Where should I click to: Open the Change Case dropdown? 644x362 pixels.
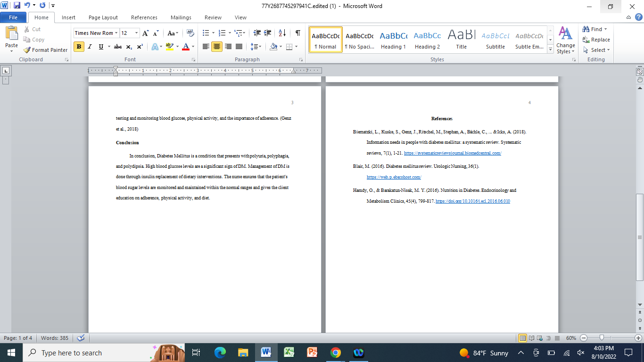[x=173, y=33]
